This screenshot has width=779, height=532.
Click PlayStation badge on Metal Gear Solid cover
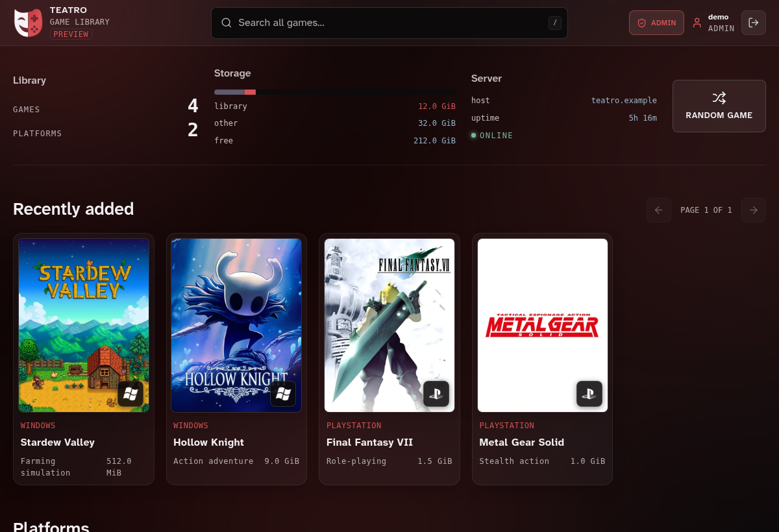[589, 394]
